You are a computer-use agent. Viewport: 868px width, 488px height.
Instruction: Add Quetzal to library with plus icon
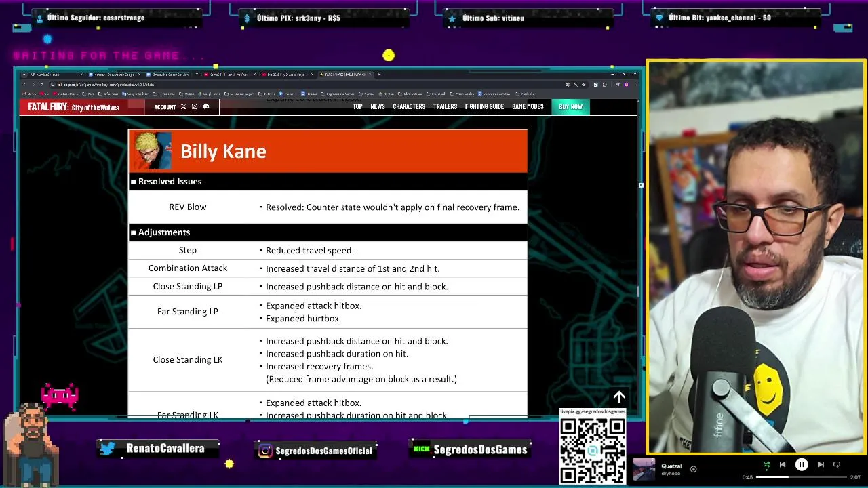pos(693,469)
